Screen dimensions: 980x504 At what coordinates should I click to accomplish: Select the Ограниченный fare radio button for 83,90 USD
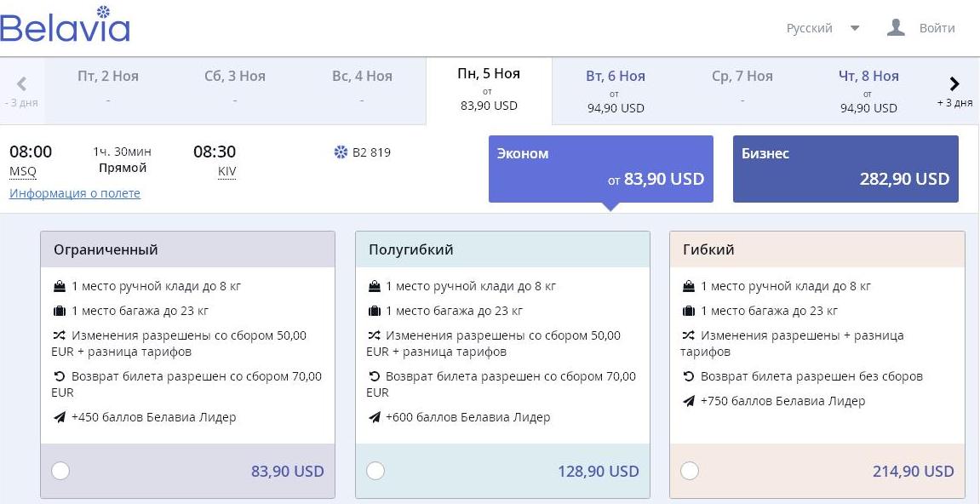click(x=60, y=471)
